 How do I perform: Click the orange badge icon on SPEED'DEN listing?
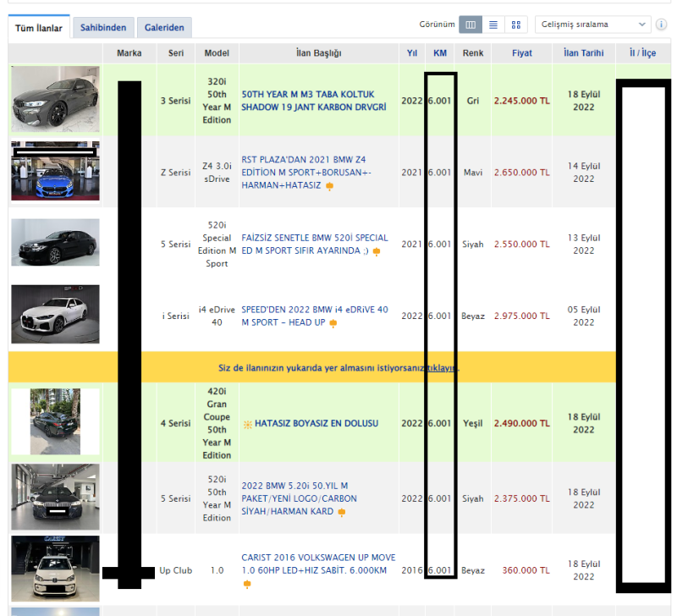333,323
